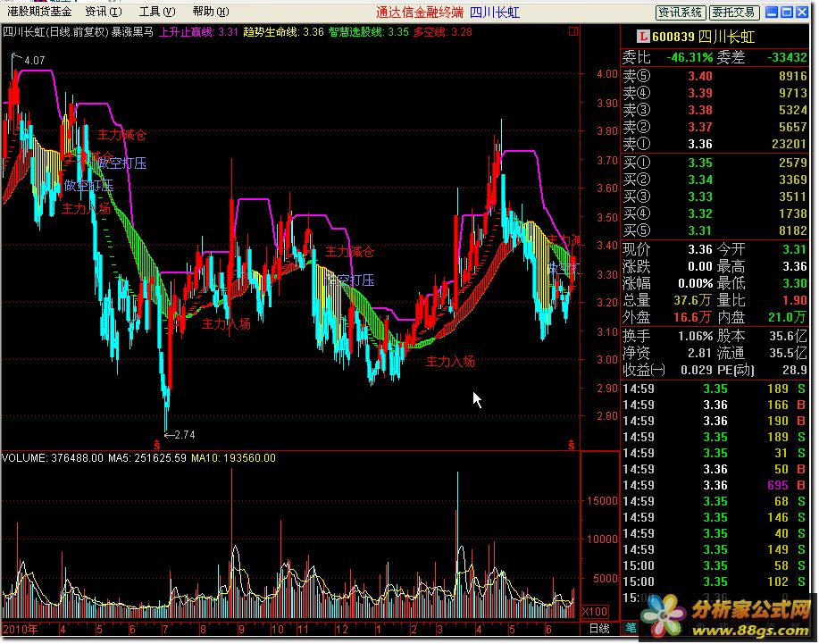Click the red S marker near July
819x644 pixels.
click(156, 445)
